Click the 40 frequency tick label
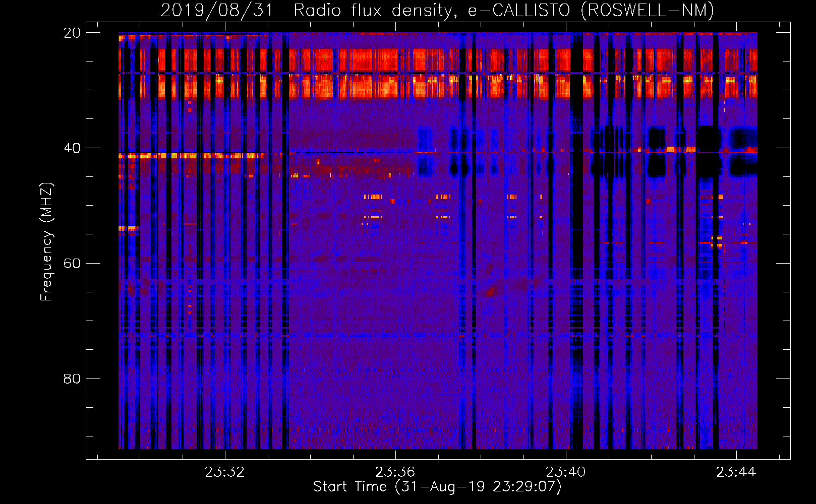The width and height of the screenshot is (816, 504). (72, 148)
